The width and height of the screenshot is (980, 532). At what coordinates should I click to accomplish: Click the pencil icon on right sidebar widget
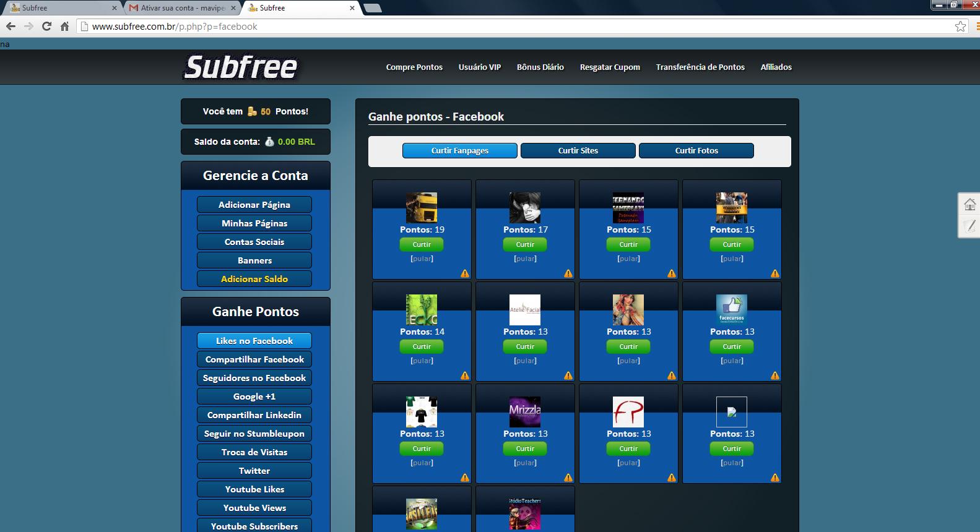pos(969,226)
